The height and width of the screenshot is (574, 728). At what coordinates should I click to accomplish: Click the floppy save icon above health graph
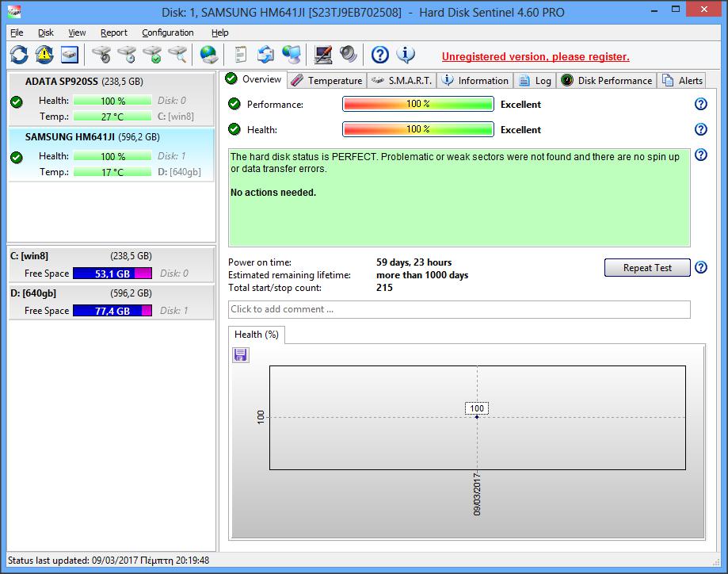pyautogui.click(x=240, y=355)
